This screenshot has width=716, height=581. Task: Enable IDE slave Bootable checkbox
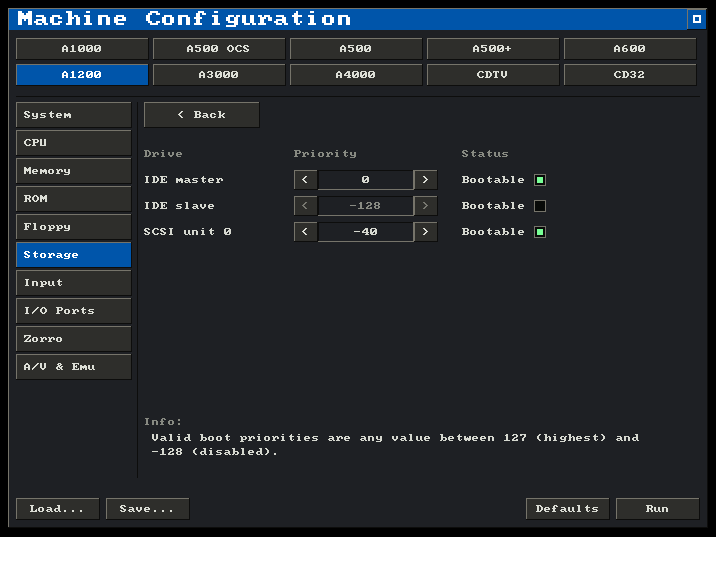[540, 206]
